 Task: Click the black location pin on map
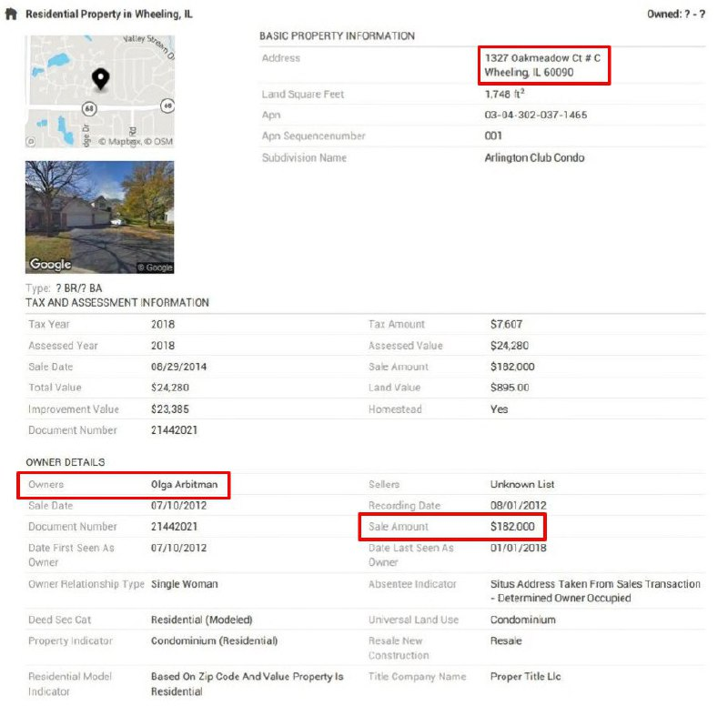pos(100,79)
